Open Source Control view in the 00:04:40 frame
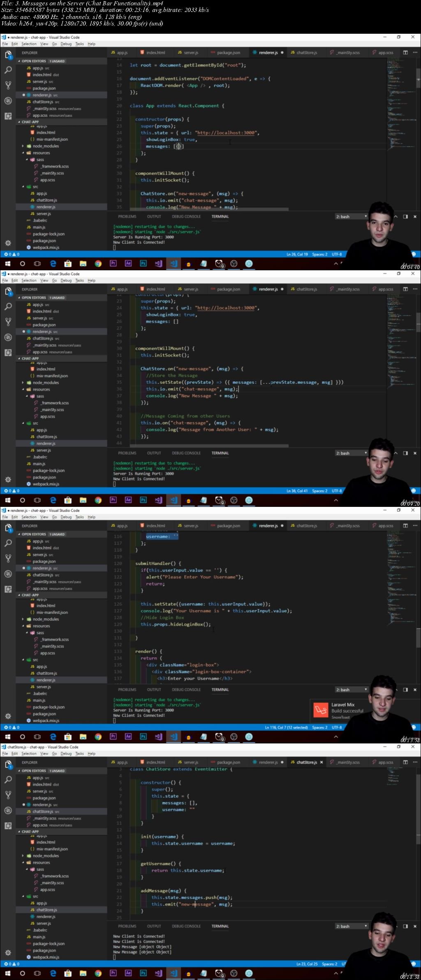Screen dimensions: 421x980 pos(8,85)
